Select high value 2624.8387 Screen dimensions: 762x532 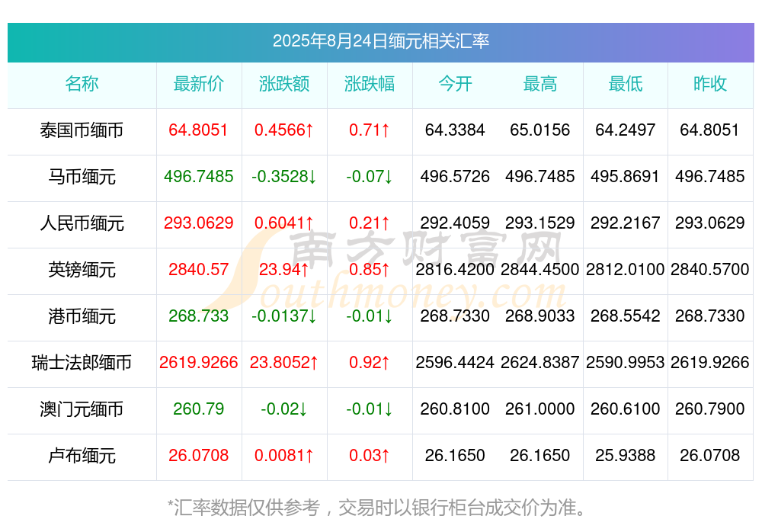pos(540,362)
